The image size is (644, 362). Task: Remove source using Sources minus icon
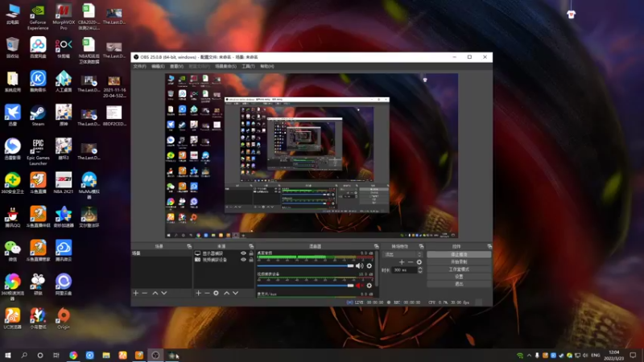click(x=207, y=293)
